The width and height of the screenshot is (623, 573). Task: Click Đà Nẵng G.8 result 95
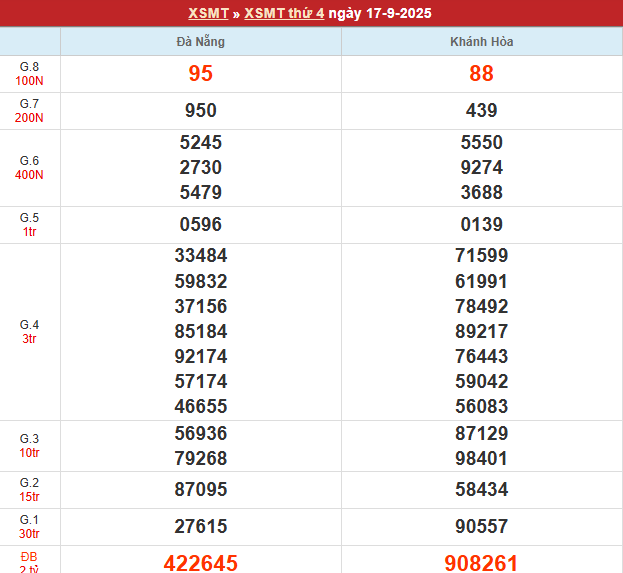[201, 74]
